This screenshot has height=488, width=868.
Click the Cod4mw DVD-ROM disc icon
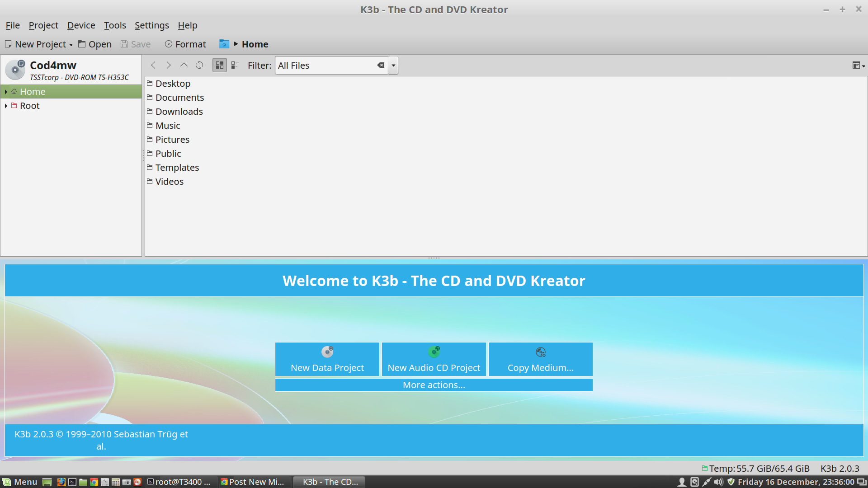[16, 70]
